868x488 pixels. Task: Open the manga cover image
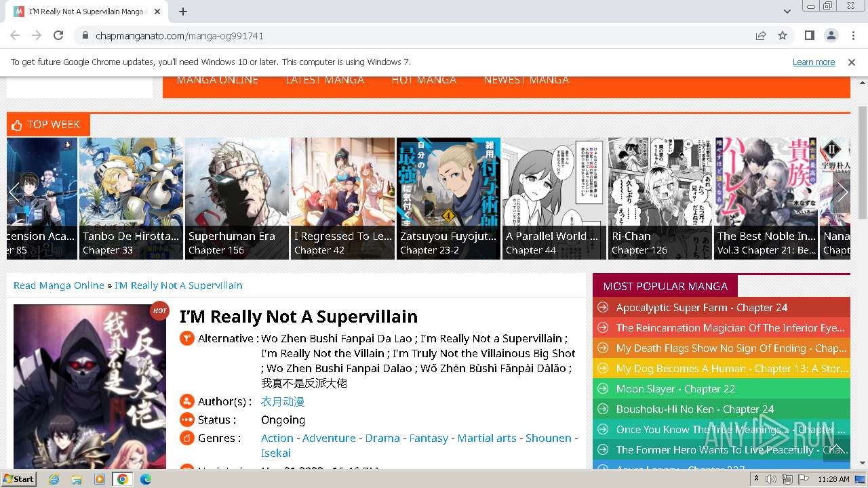tap(90, 386)
